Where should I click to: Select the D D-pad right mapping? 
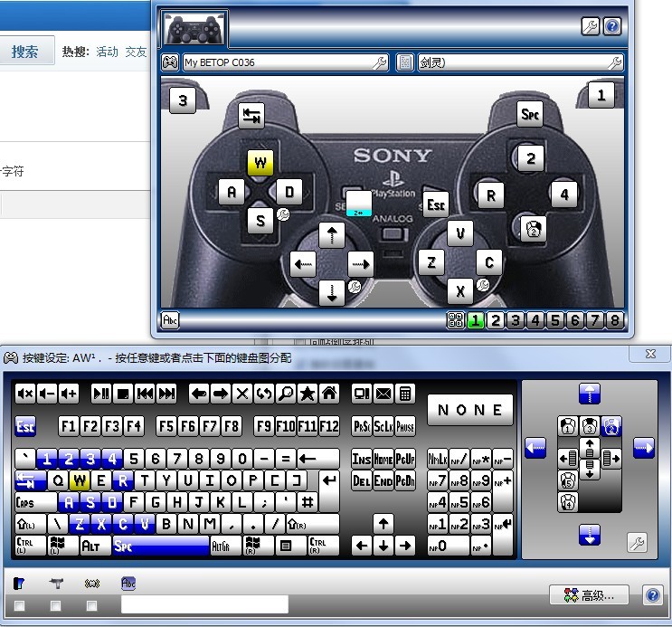289,191
